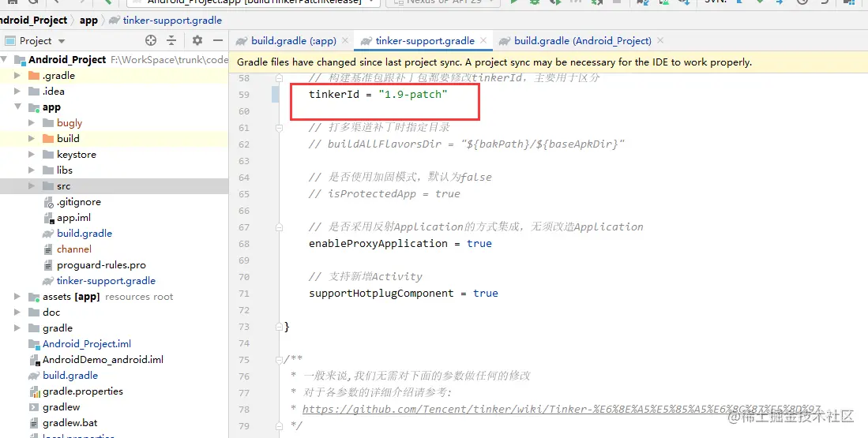This screenshot has height=438, width=868.
Task: Select app.iml in the project tree
Action: (73, 217)
